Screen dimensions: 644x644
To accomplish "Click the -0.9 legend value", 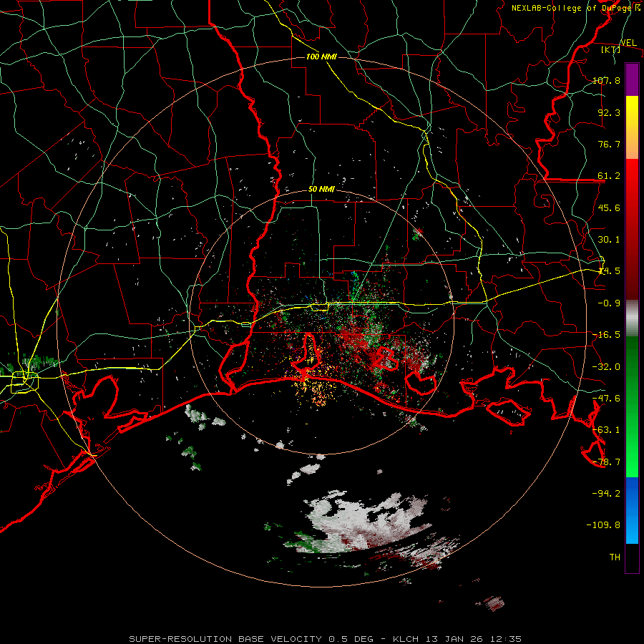I will coord(609,303).
